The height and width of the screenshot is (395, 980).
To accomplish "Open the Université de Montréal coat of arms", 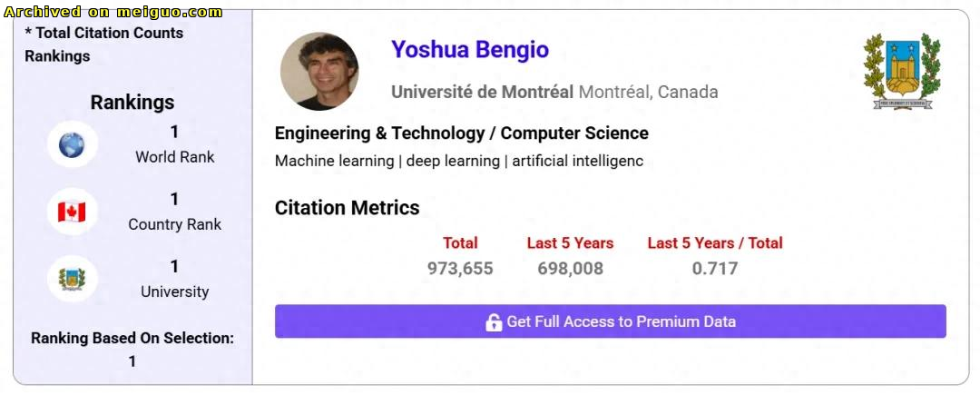I will point(902,71).
